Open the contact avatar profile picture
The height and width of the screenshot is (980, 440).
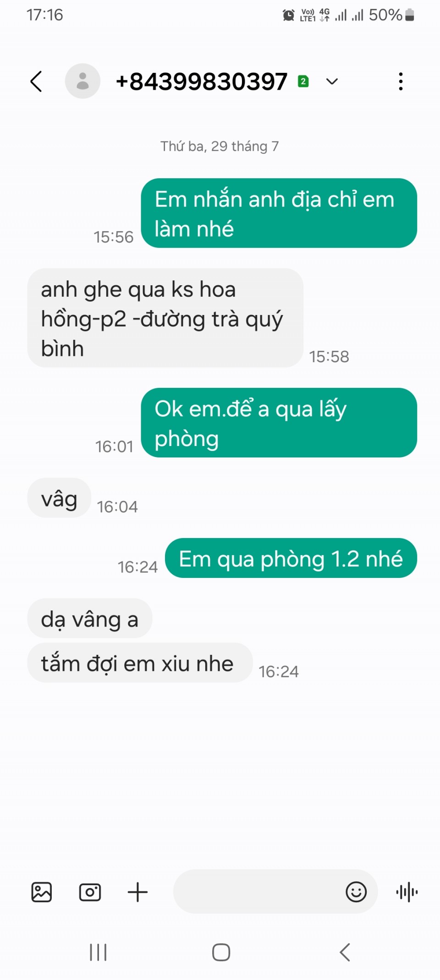pos(82,81)
